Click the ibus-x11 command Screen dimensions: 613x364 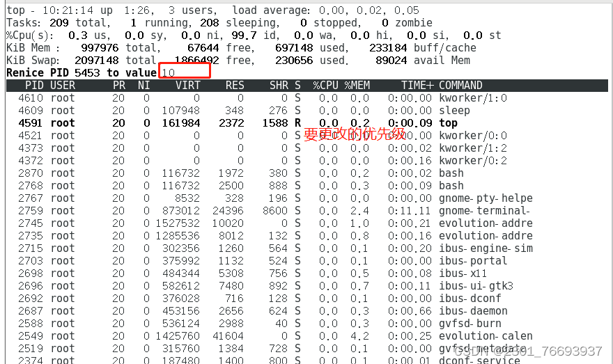coord(463,273)
